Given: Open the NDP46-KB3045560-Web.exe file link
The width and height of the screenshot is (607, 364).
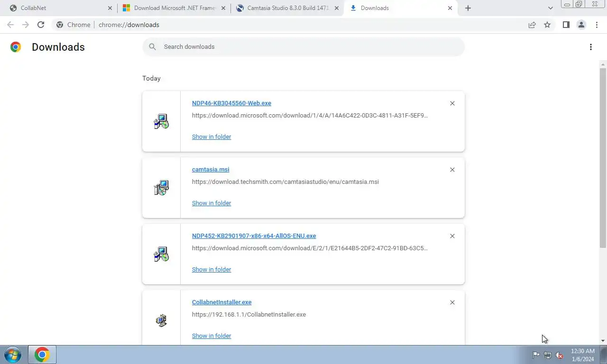Looking at the screenshot, I should [231, 103].
